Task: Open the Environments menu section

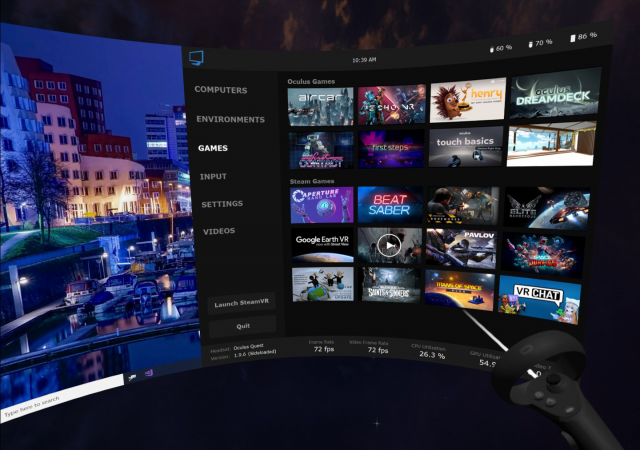Action: click(230, 119)
